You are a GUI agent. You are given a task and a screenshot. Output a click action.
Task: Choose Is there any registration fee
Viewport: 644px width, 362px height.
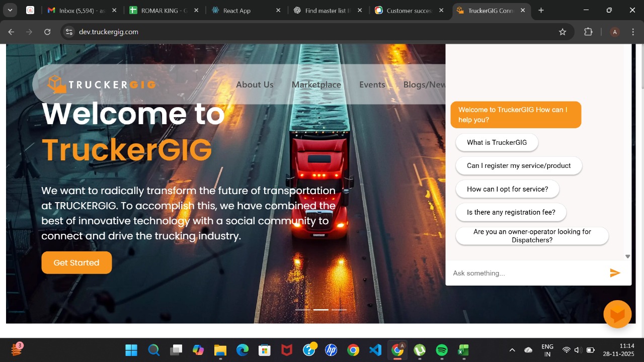pyautogui.click(x=511, y=212)
